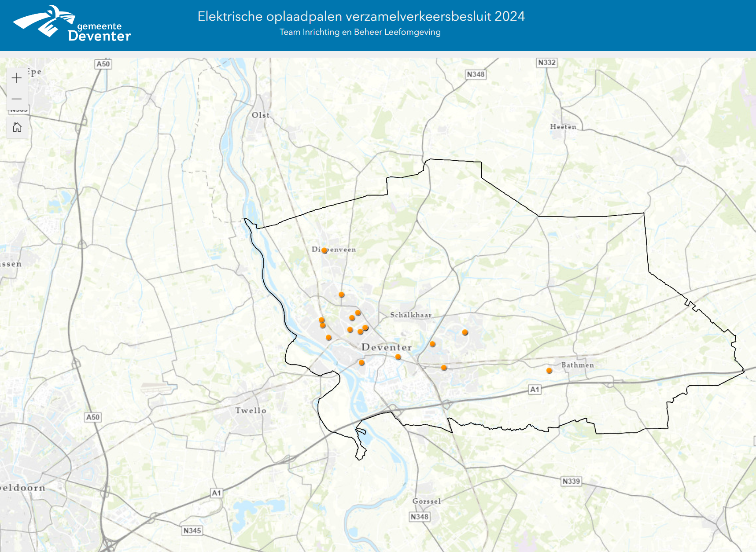Click the Schalkhaar place label
The image size is (756, 552).
click(x=410, y=315)
